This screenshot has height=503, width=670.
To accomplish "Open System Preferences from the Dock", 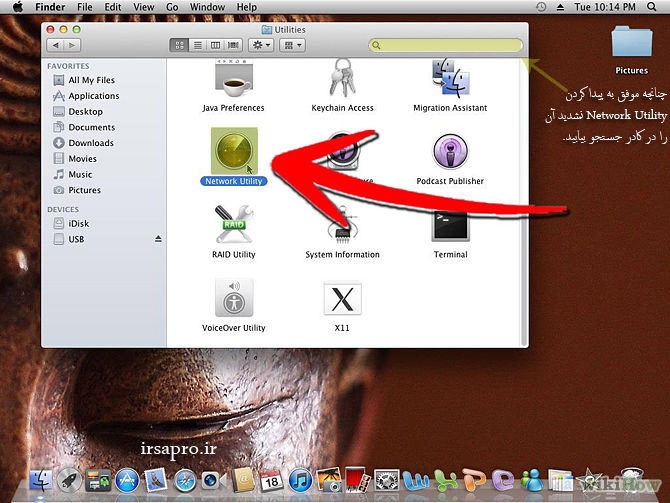I will click(387, 480).
